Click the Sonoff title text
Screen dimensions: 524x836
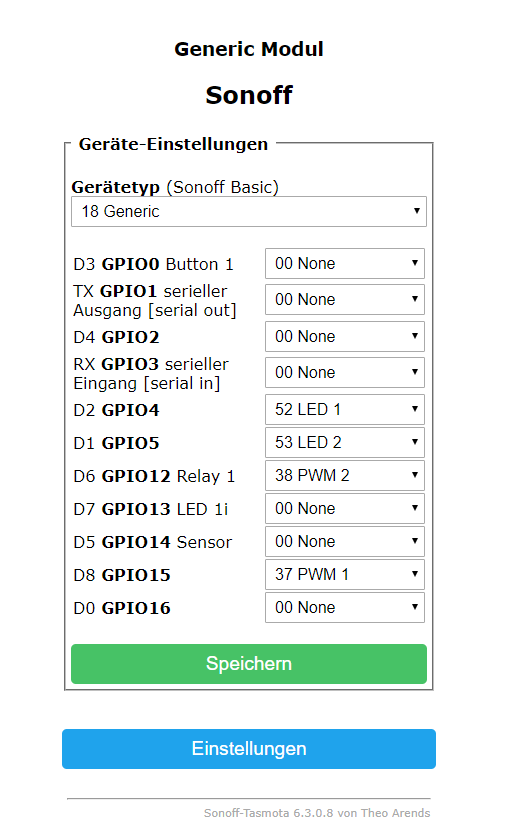pos(248,95)
